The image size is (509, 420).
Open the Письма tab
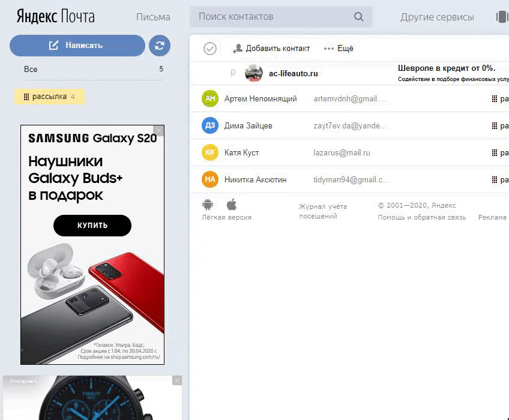[x=153, y=17]
